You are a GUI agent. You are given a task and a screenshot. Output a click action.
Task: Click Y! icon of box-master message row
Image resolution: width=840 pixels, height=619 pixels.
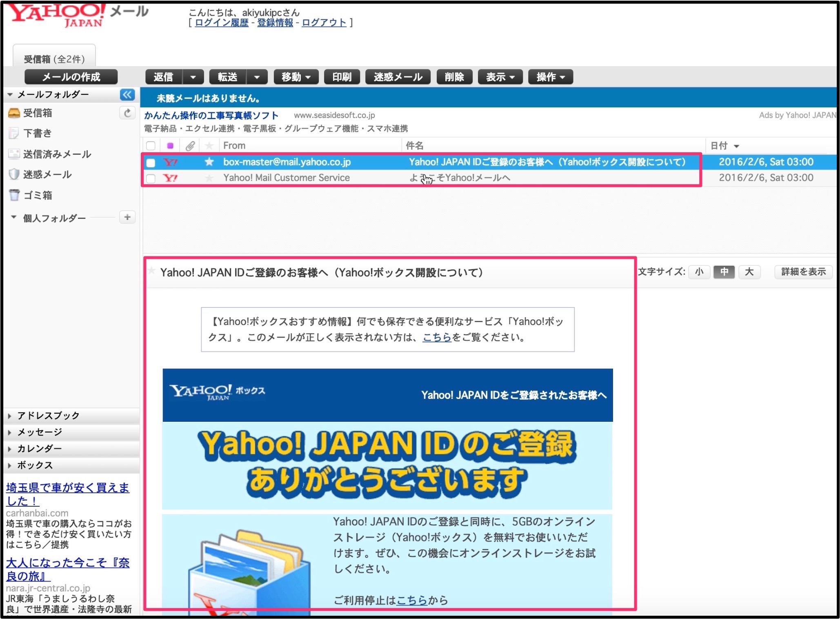pyautogui.click(x=170, y=162)
